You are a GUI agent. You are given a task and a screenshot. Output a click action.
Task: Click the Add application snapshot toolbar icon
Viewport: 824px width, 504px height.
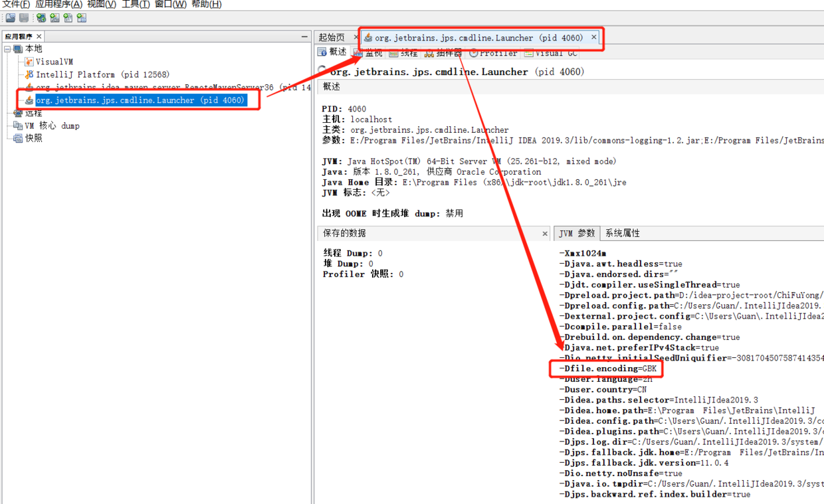pyautogui.click(x=81, y=18)
